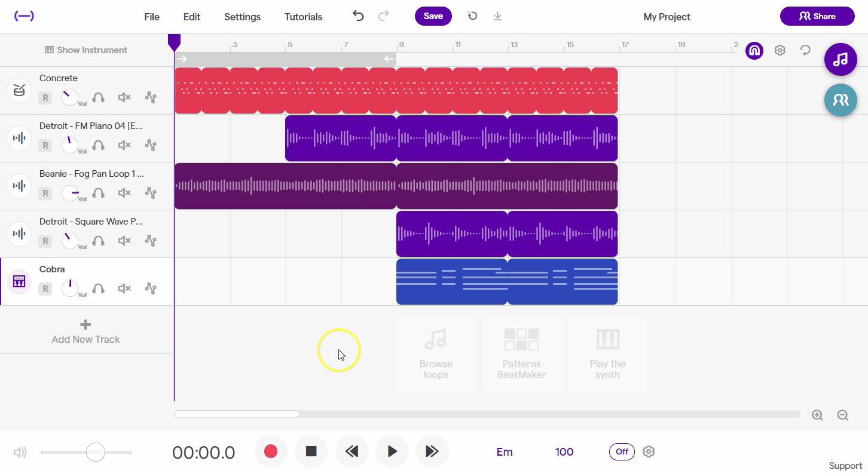
Task: Open the File menu
Action: (x=151, y=17)
